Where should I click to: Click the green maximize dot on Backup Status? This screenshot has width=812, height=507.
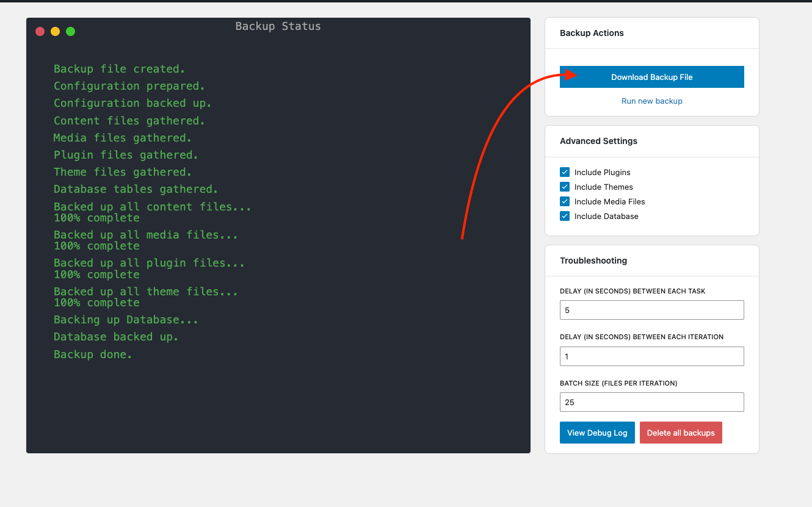pos(71,31)
